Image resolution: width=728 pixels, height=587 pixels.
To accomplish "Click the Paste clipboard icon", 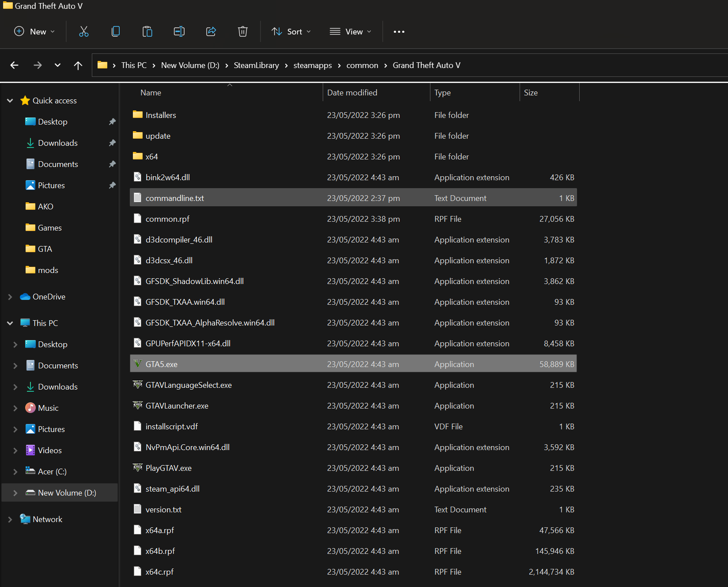I will click(x=147, y=31).
